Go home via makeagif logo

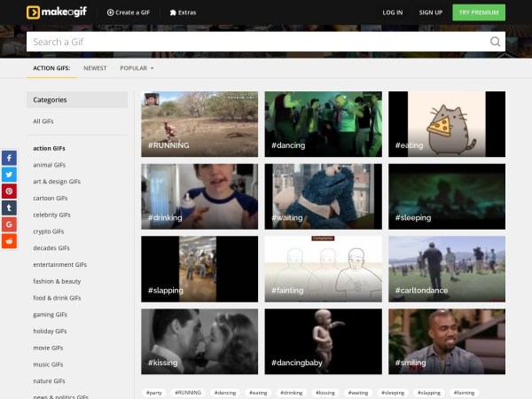(x=57, y=12)
